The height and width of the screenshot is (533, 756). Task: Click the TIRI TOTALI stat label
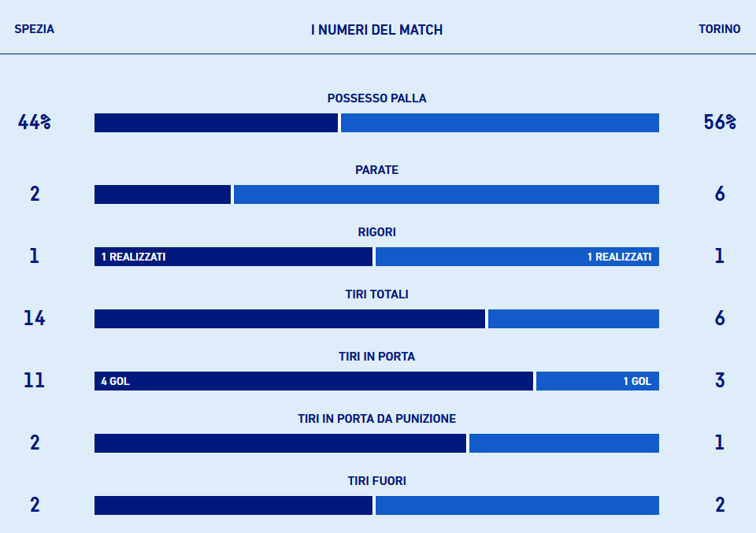(x=376, y=294)
